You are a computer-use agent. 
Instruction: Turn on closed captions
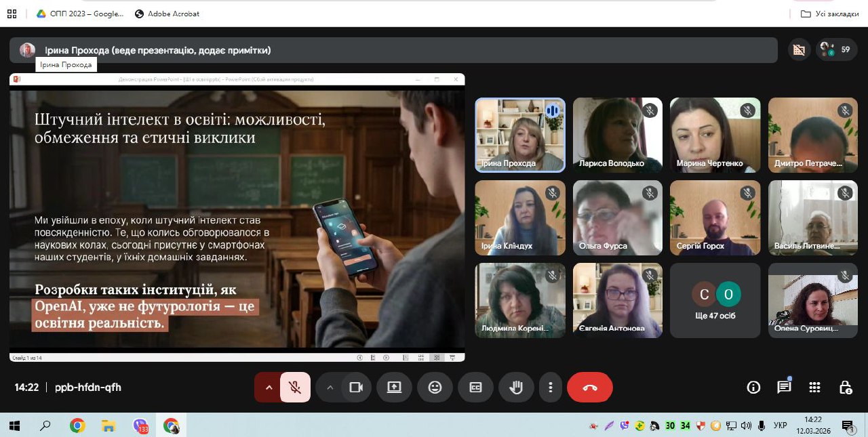click(x=475, y=388)
